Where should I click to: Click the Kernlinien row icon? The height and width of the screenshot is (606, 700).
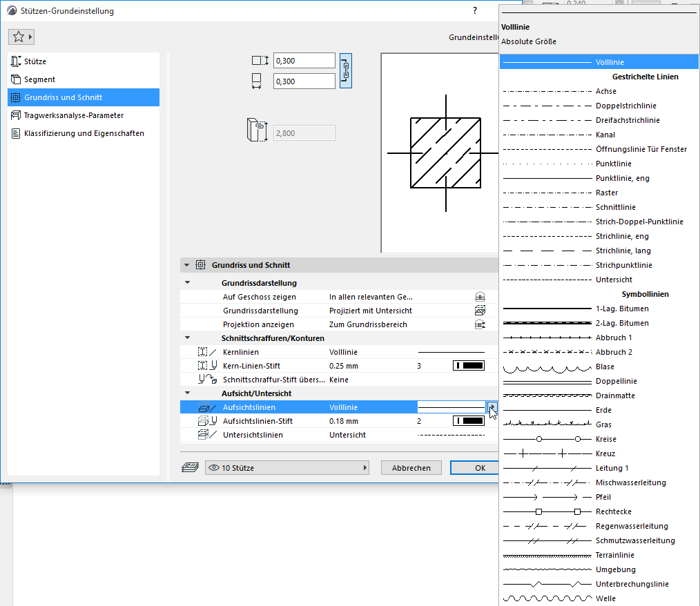[x=207, y=352]
